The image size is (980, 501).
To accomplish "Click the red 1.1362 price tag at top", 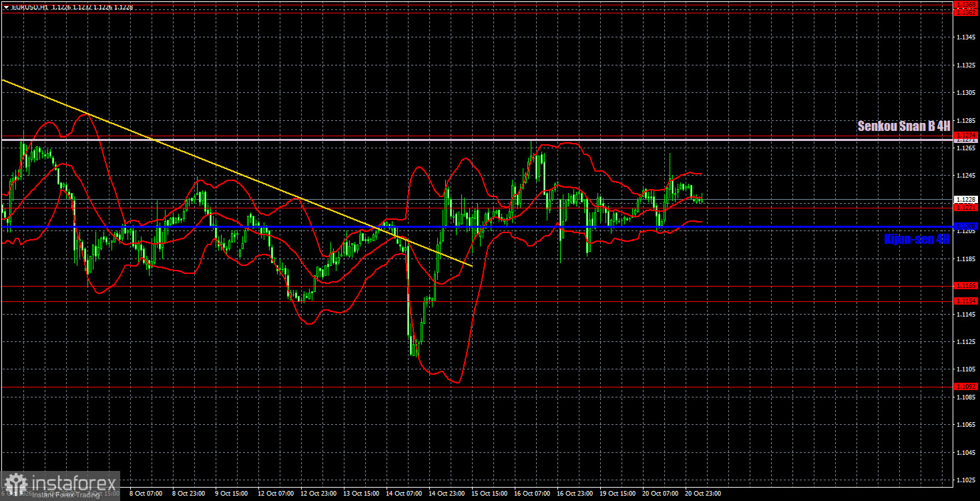I will pos(966,12).
